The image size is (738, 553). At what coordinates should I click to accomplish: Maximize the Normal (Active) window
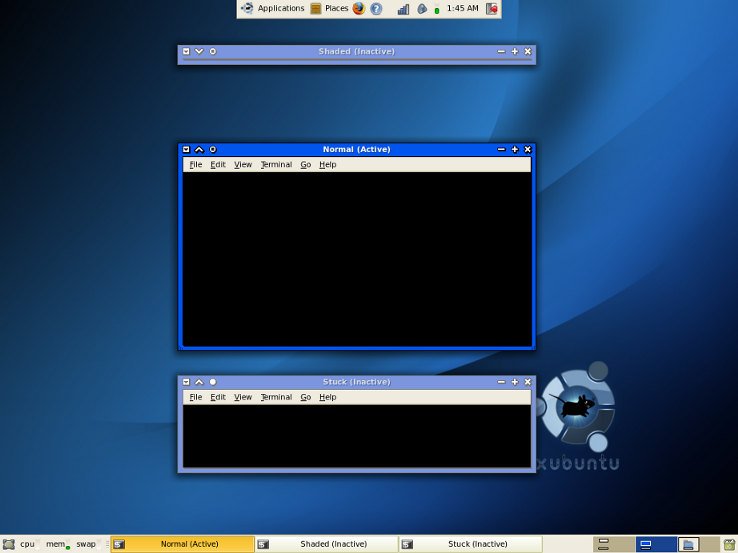click(x=514, y=149)
